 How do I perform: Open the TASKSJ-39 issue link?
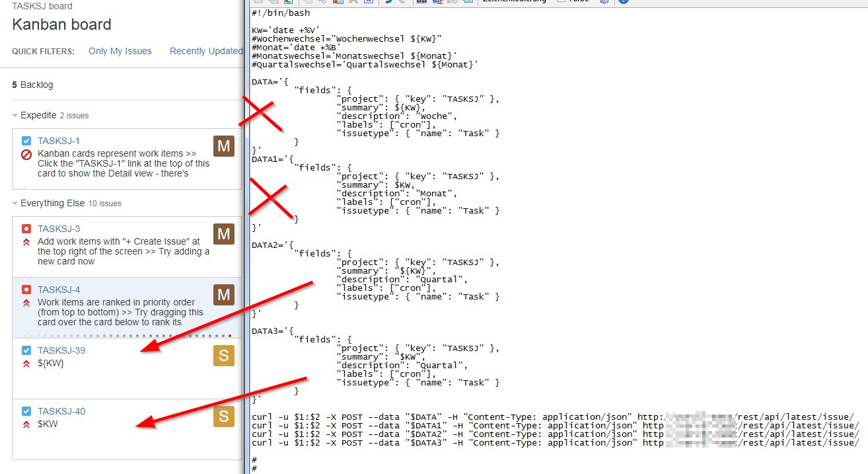[61, 350]
